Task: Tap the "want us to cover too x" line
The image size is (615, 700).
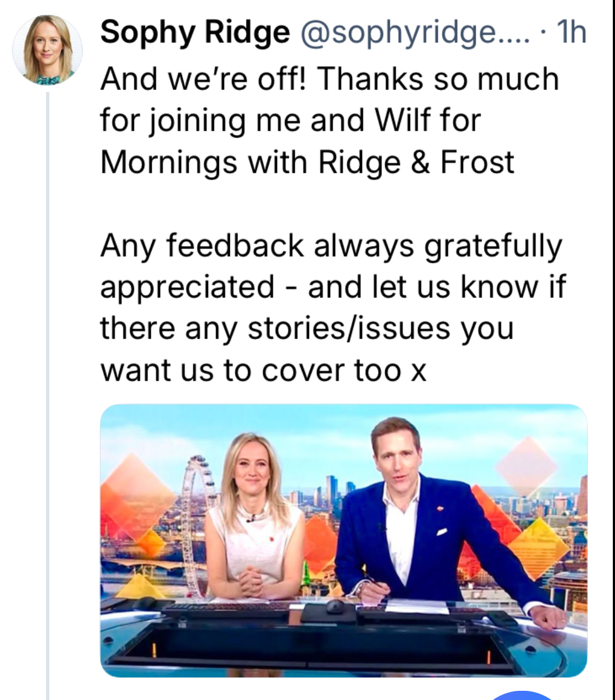Action: (263, 371)
